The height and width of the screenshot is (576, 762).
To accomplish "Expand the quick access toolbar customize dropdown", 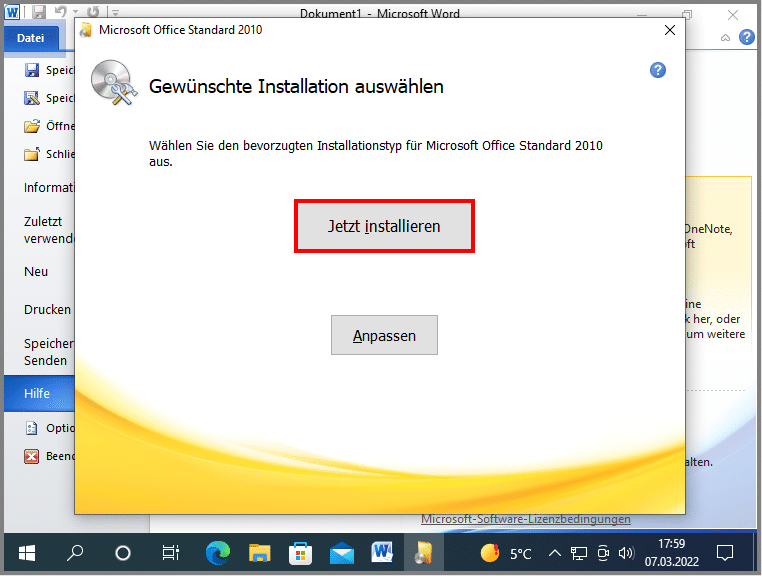I will (x=115, y=14).
